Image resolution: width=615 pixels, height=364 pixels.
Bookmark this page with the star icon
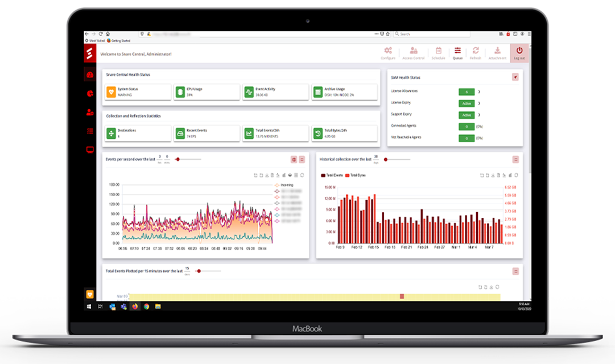click(x=388, y=34)
